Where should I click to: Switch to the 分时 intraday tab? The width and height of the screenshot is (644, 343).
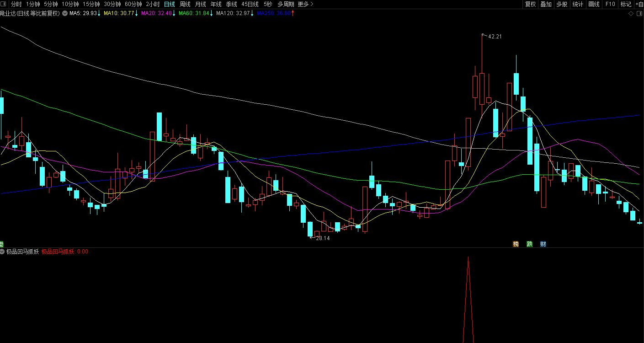pyautogui.click(x=16, y=4)
